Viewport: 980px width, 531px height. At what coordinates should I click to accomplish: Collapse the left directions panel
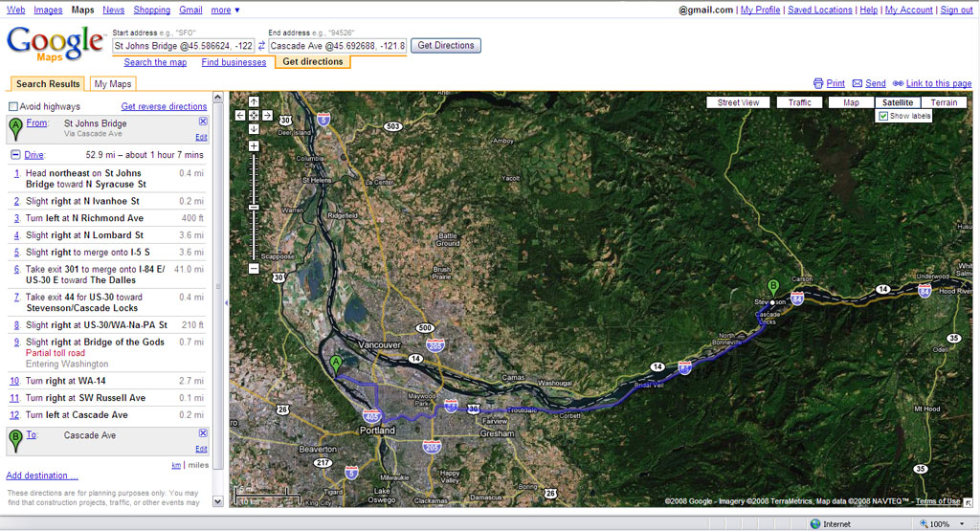click(226, 302)
